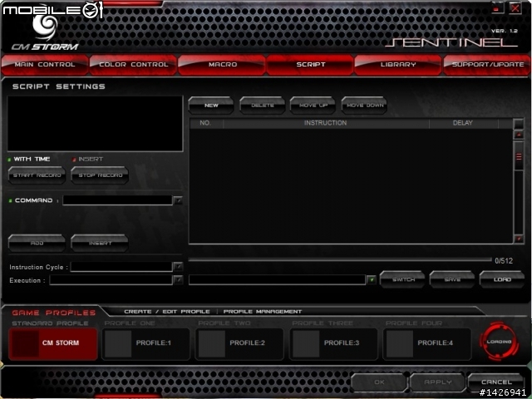Click the script memory usage bar
Image resolution: width=532 pixels, height=399 pixels.
pyautogui.click(x=340, y=260)
